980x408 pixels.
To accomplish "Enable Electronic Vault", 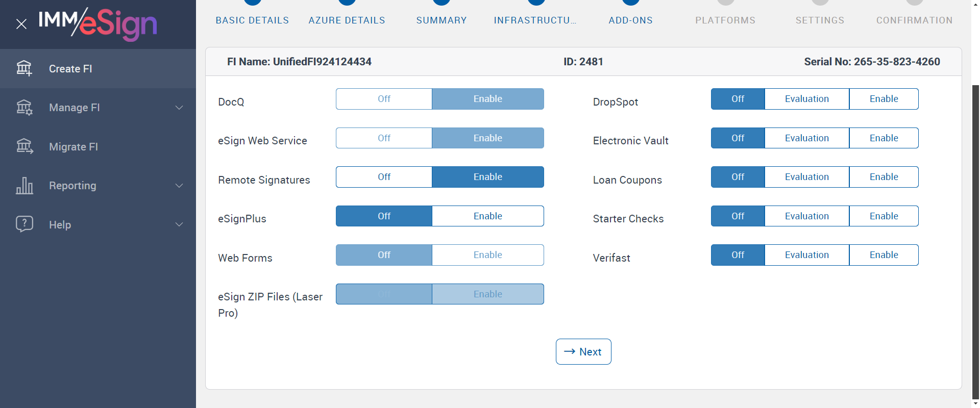I will click(884, 138).
